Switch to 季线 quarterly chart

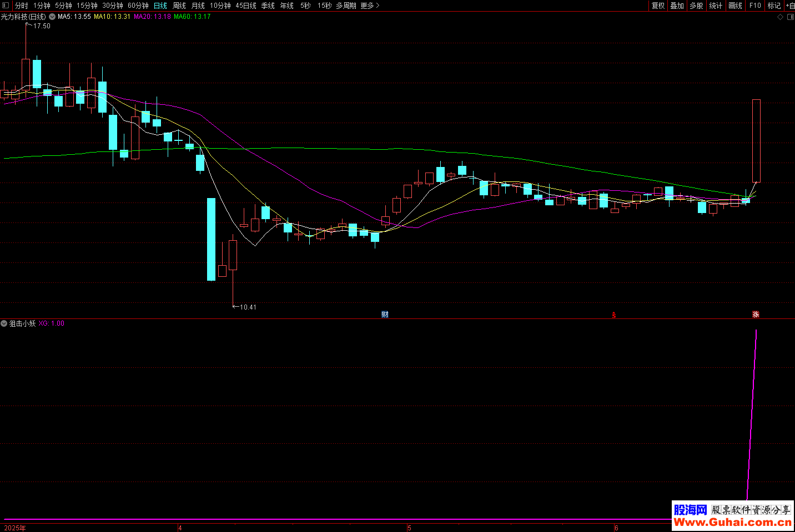tap(268, 6)
